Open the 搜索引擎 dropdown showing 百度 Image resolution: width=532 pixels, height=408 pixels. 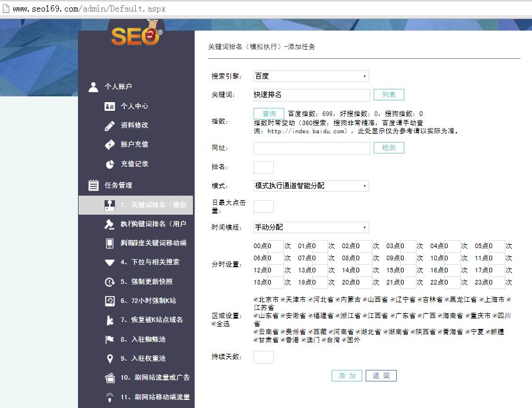(x=311, y=76)
